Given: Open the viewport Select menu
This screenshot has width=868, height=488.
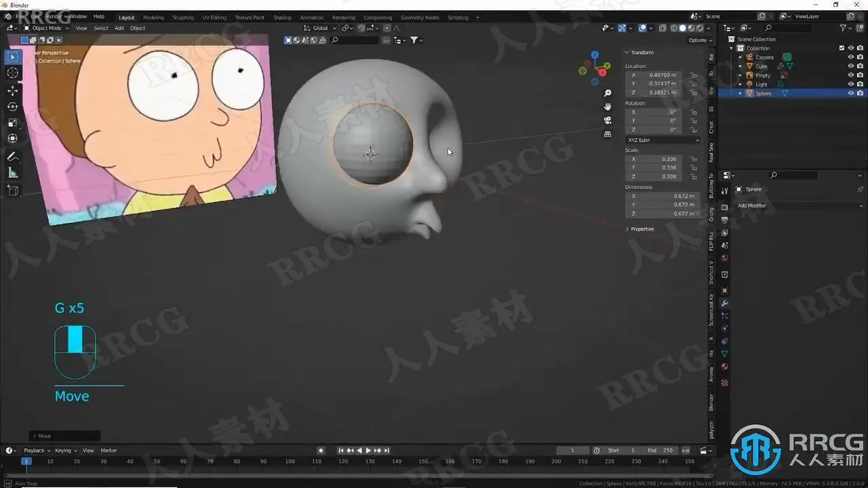Looking at the screenshot, I should pos(101,28).
